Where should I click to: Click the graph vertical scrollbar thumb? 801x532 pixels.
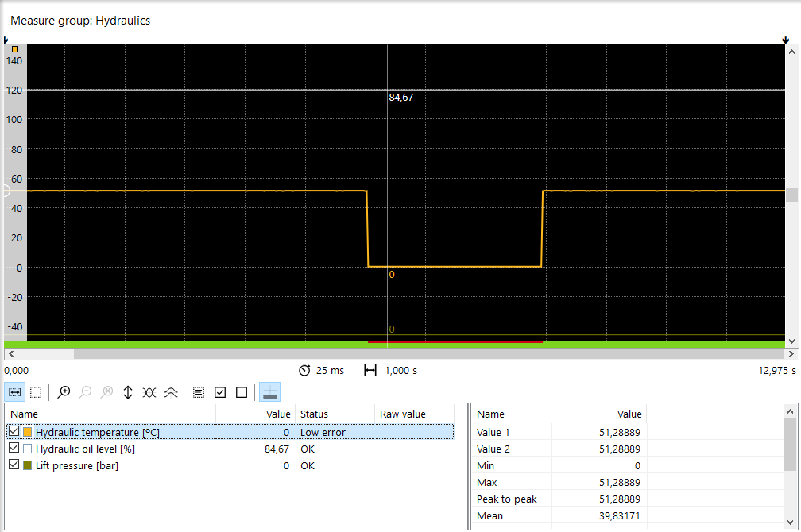click(791, 195)
